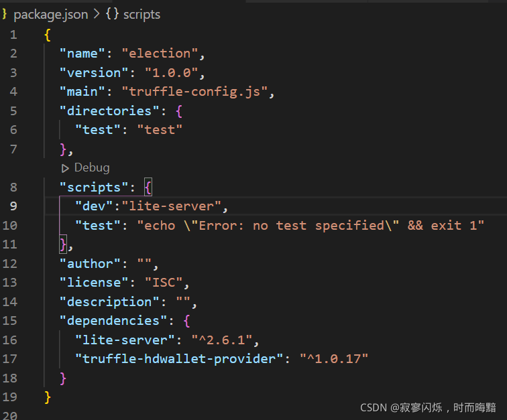This screenshot has height=420, width=507.
Task: Click the "test" value on line 6
Action: click(x=160, y=130)
